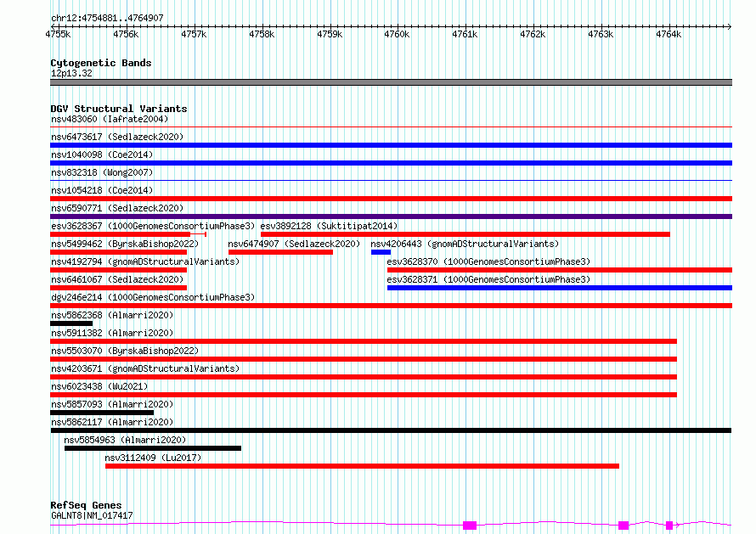Select the 12p13.32 band label

[x=71, y=73]
